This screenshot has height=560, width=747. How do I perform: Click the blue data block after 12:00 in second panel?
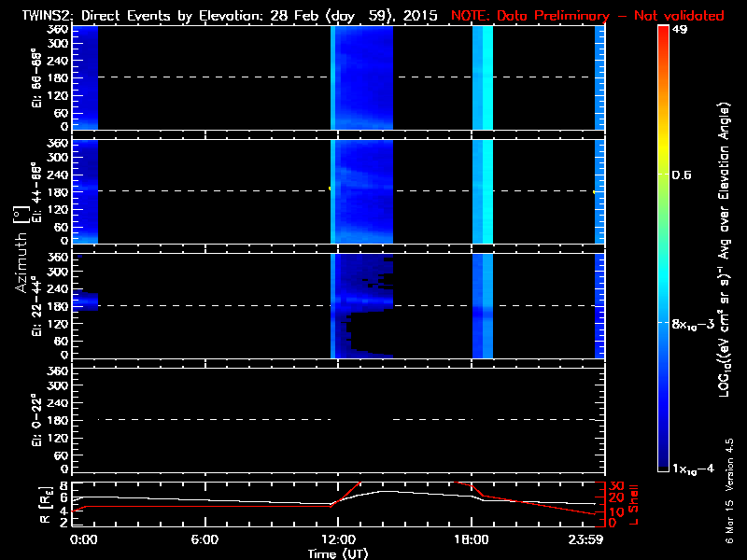pos(361,192)
